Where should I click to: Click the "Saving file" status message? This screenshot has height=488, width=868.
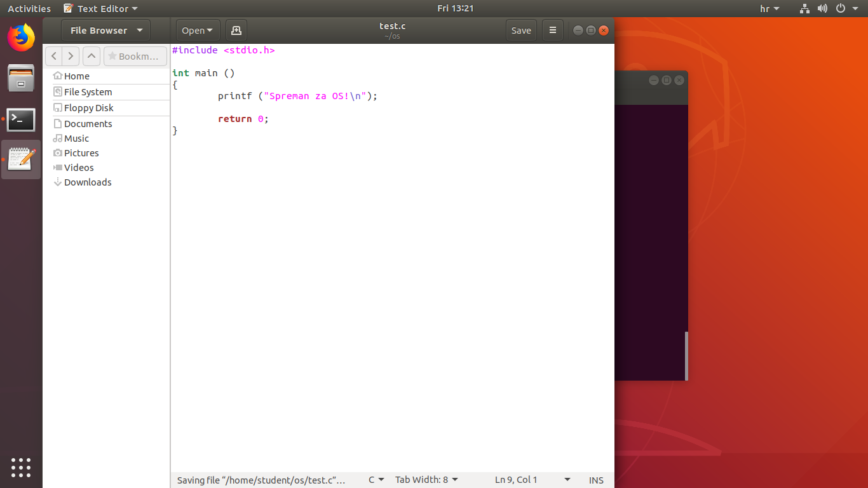261,480
